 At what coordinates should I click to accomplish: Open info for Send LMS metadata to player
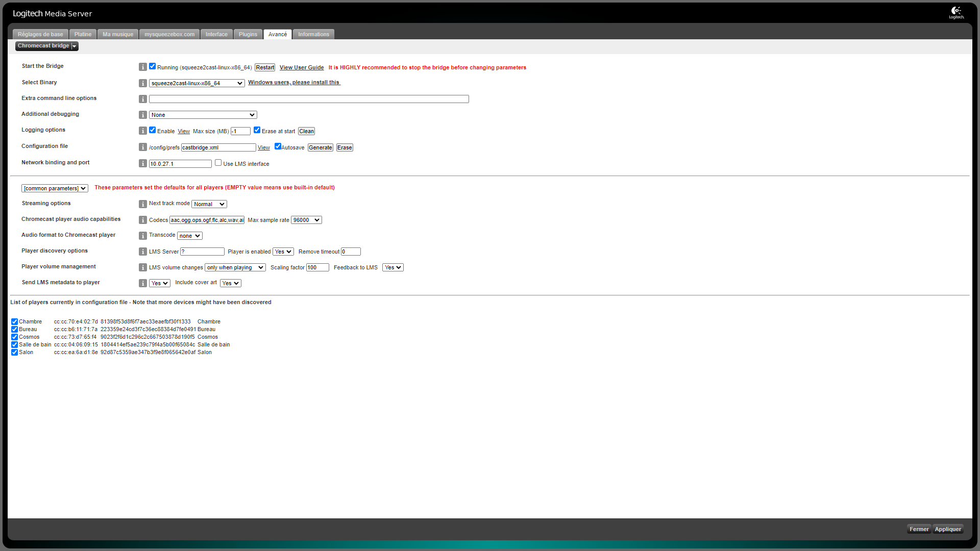pos(143,283)
